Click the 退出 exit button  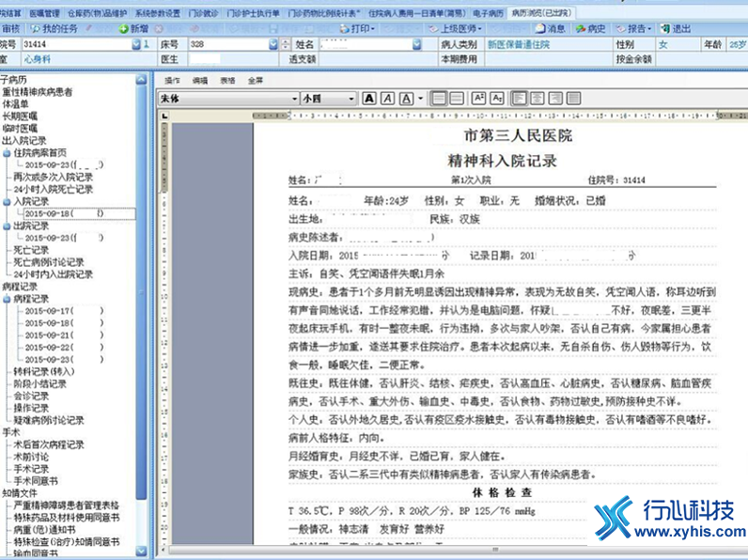676,29
